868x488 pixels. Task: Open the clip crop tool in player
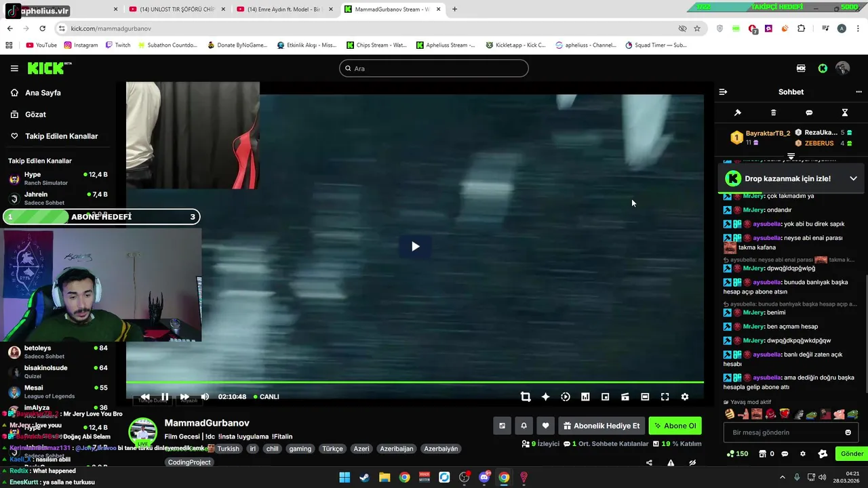pos(526,396)
